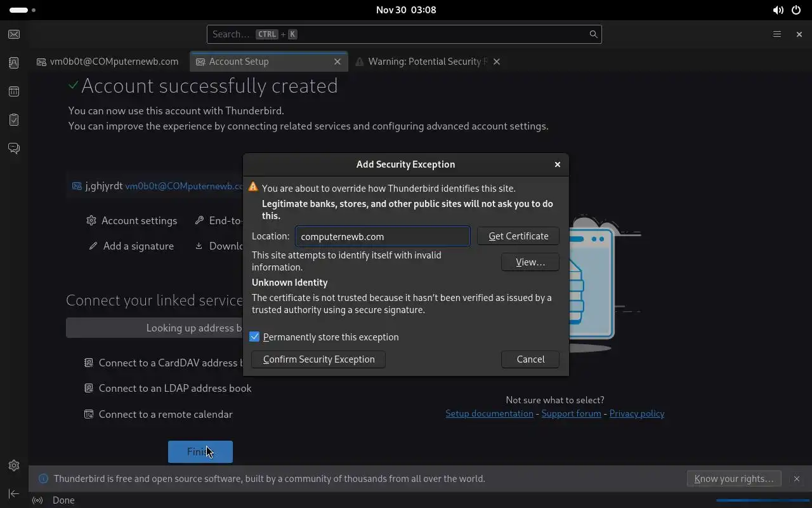Open the Mail space icon in sidebar
The height and width of the screenshot is (508, 812).
14,34
